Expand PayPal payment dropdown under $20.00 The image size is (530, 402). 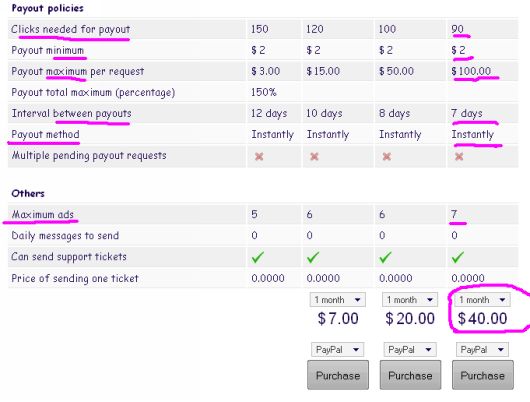(410, 349)
